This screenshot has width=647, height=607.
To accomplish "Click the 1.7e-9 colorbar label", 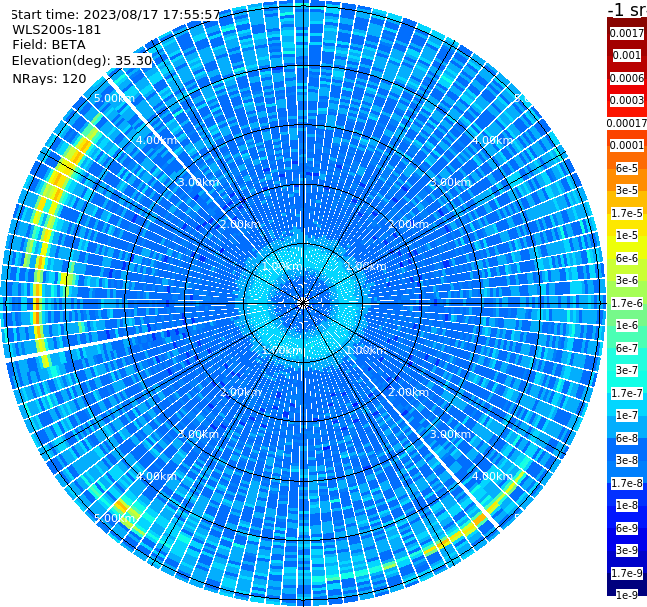I will (627, 573).
